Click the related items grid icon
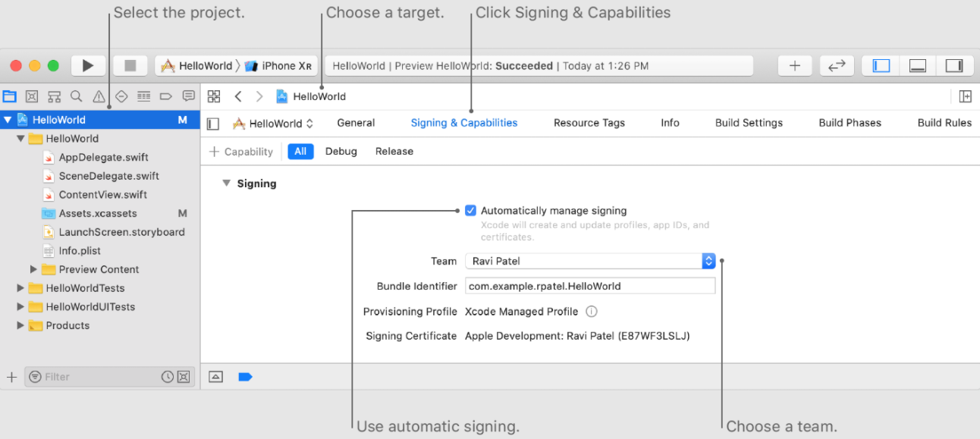Screen dimensions: 980x439 tap(214, 96)
